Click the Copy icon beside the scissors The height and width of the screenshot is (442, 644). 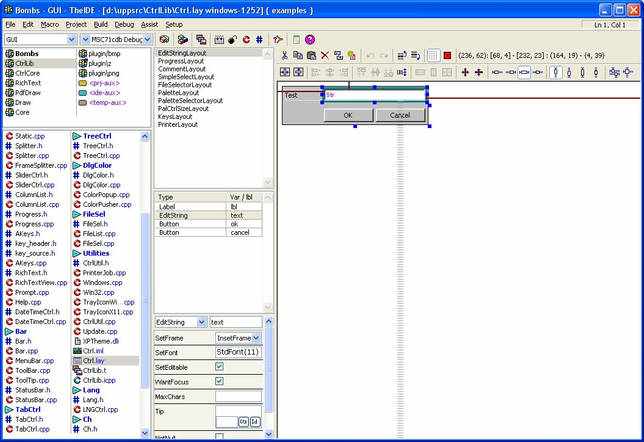tap(298, 55)
